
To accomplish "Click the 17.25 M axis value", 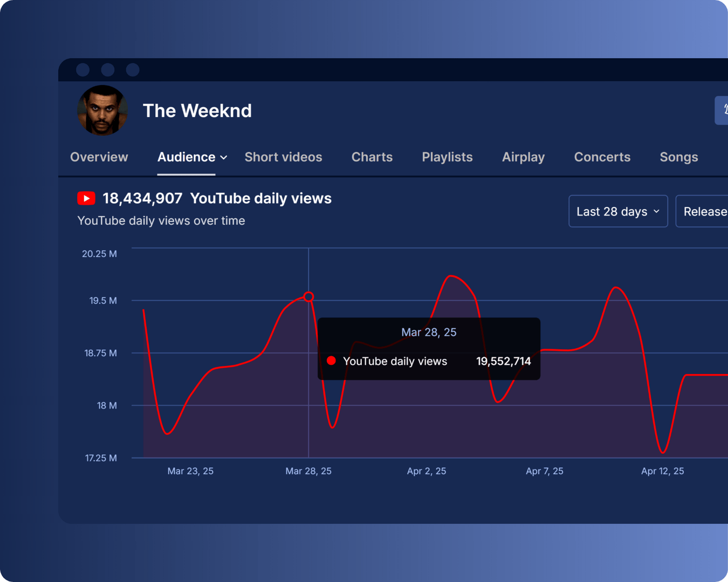I will (101, 458).
